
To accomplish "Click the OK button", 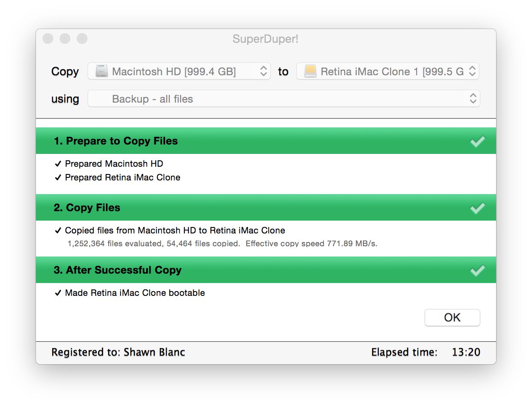I will 452,318.
